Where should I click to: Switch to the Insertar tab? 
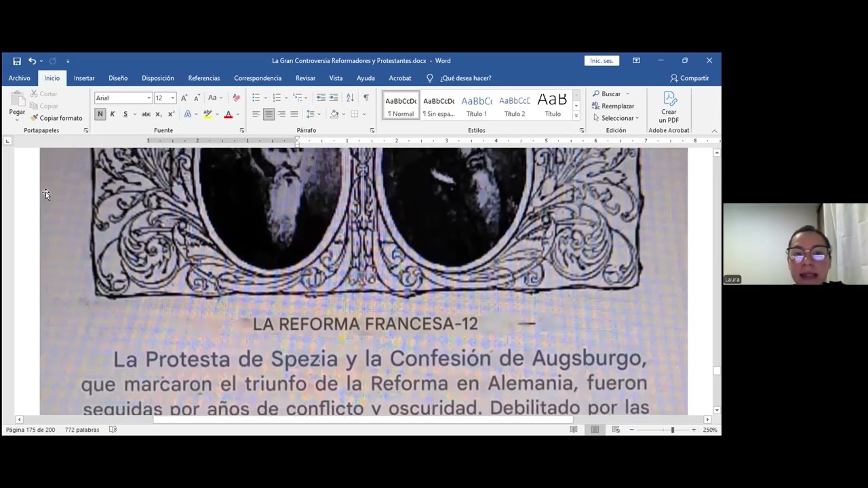click(x=84, y=78)
